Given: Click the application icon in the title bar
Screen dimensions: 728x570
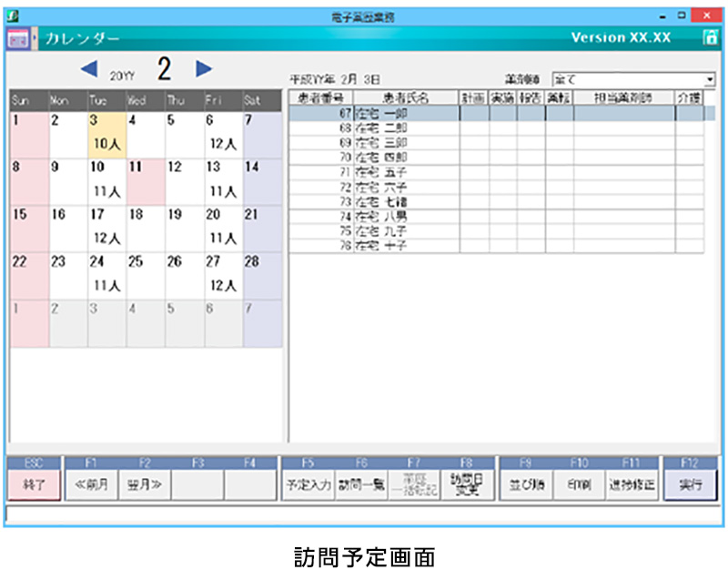Looking at the screenshot, I should pos(11,15).
